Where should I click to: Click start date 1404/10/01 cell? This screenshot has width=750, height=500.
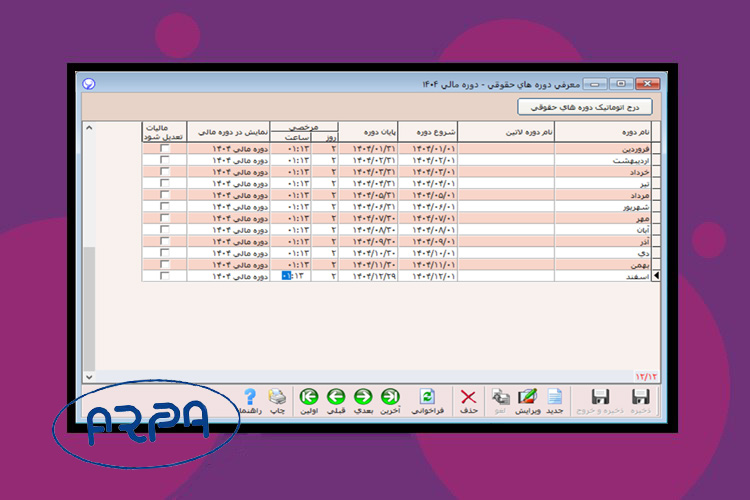pyautogui.click(x=428, y=253)
